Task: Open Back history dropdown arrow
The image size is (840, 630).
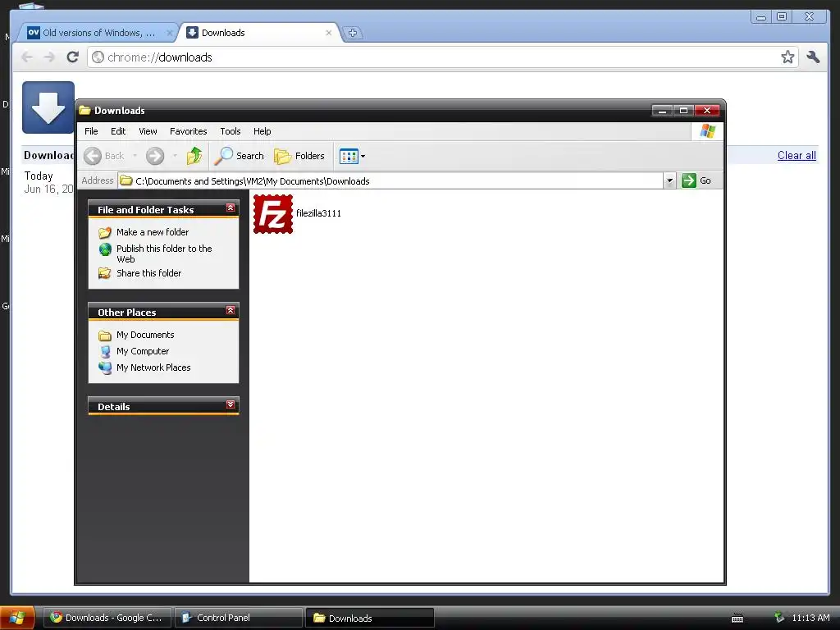Action: 135,156
